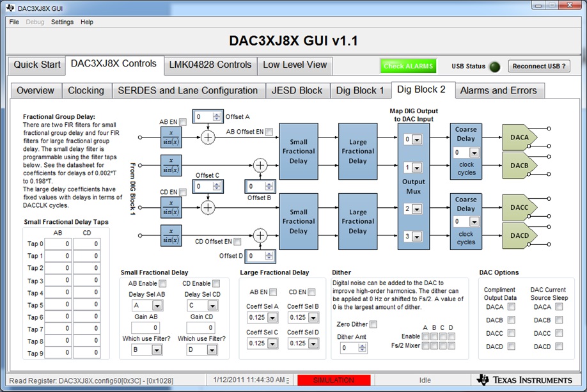The image size is (587, 392).
Task: Click the summing node below Offset A
Action: 208,137
